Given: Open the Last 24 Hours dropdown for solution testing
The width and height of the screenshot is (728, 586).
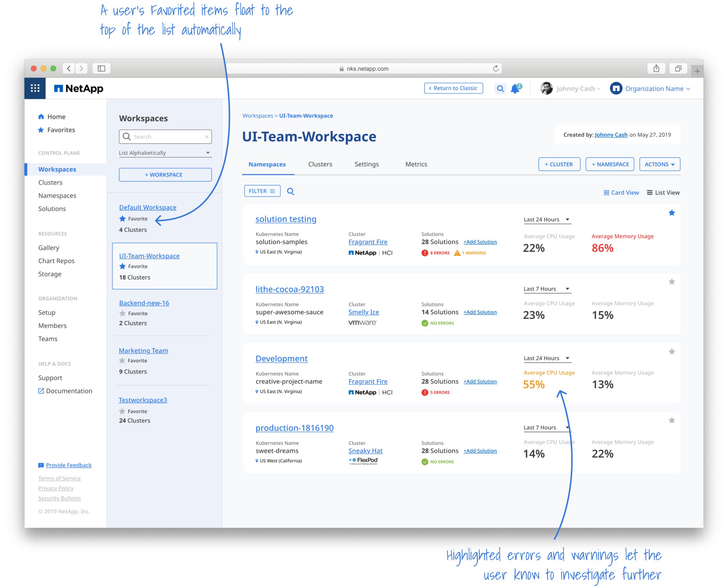Looking at the screenshot, I should click(x=547, y=220).
